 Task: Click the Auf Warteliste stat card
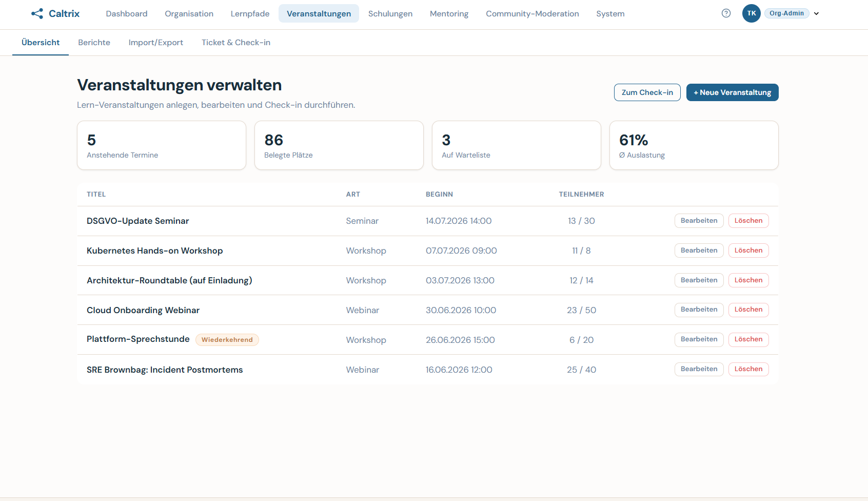517,145
